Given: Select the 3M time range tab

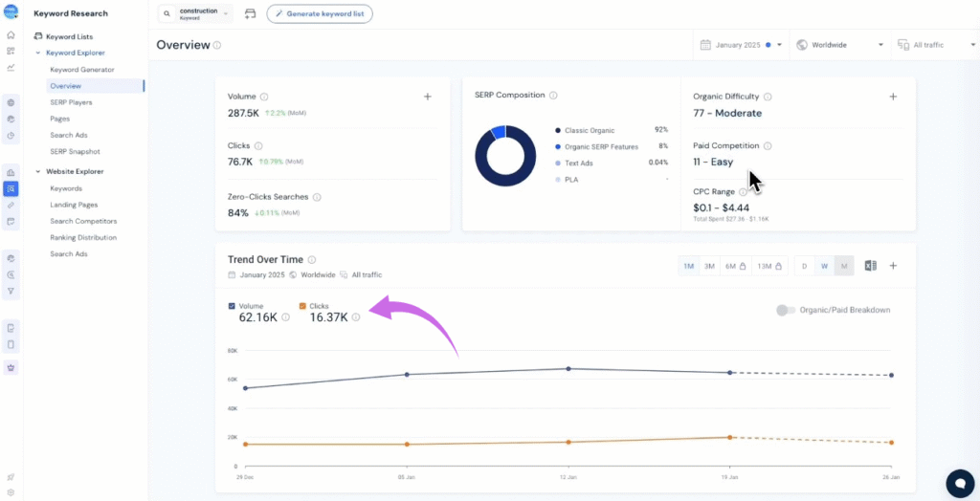Looking at the screenshot, I should 709,266.
